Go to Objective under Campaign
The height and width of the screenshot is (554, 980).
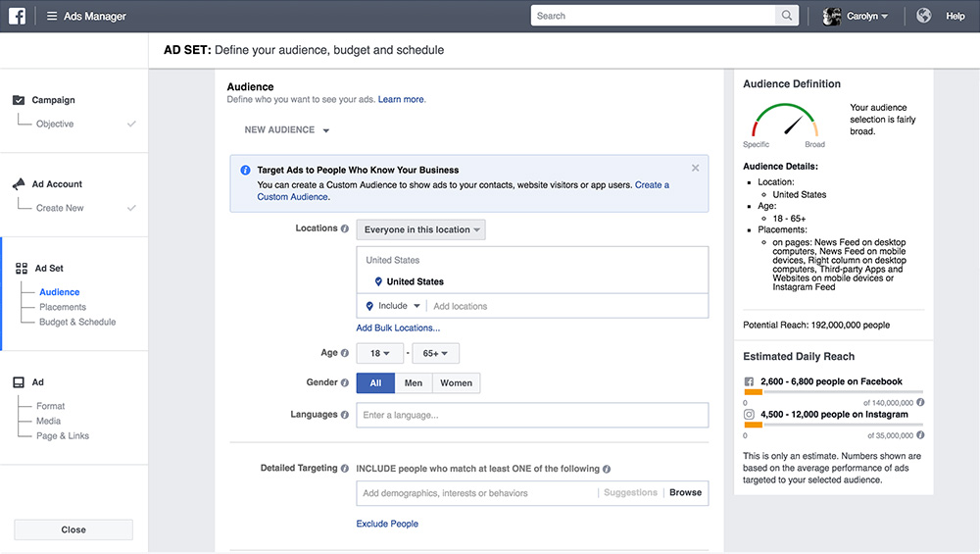pos(55,124)
